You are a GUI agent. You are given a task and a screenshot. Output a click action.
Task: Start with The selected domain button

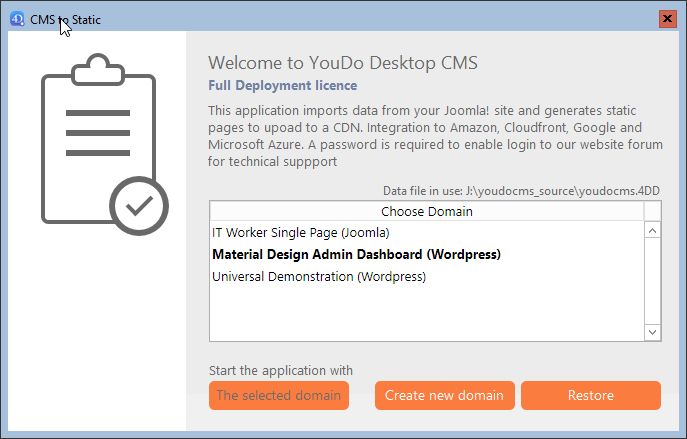click(x=279, y=395)
